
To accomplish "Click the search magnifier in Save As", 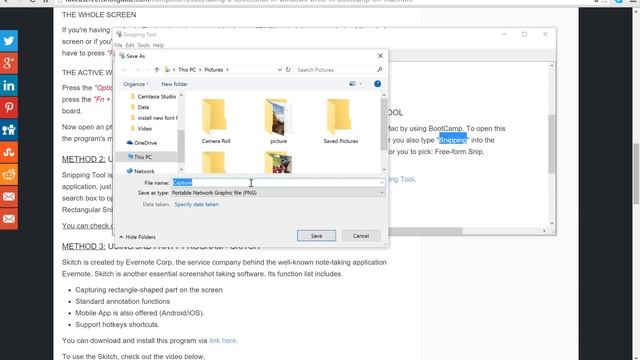I will pyautogui.click(x=380, y=70).
